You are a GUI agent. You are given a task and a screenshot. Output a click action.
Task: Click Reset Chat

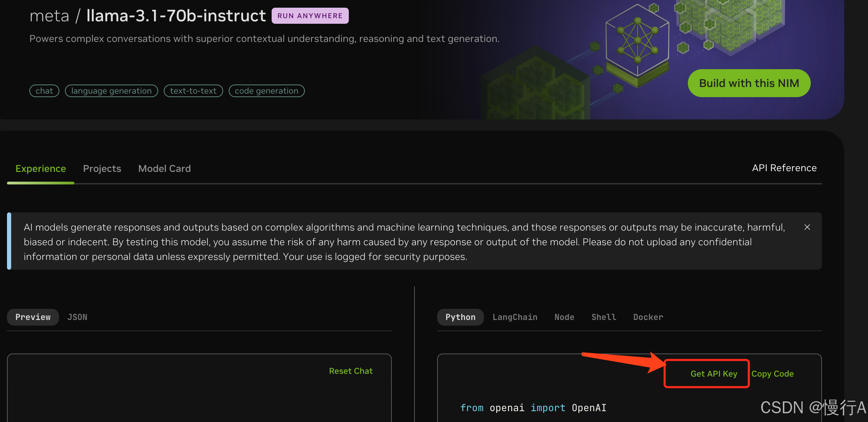coord(351,371)
